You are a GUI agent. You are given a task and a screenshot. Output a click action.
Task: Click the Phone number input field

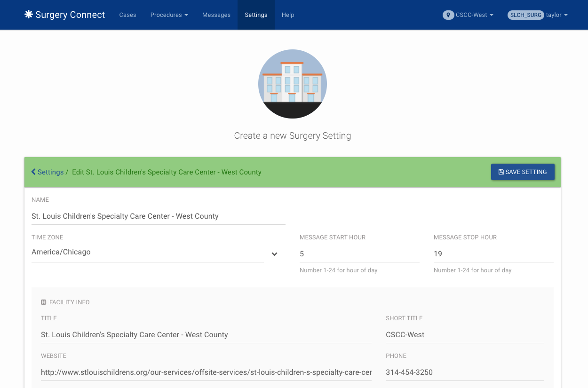[x=465, y=372]
